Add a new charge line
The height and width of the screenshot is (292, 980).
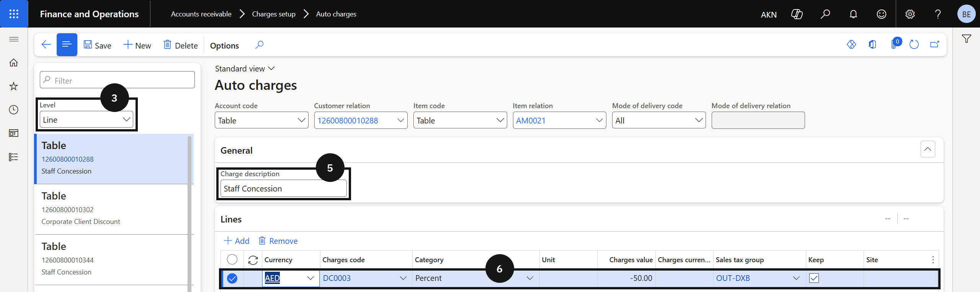pyautogui.click(x=237, y=241)
